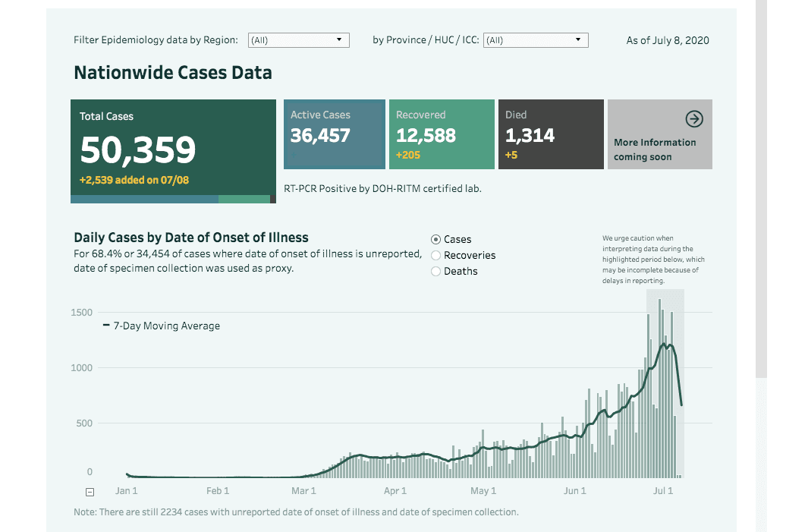Select the Active Cases 36,457 tile
The width and height of the screenshot is (786, 532).
click(x=335, y=134)
